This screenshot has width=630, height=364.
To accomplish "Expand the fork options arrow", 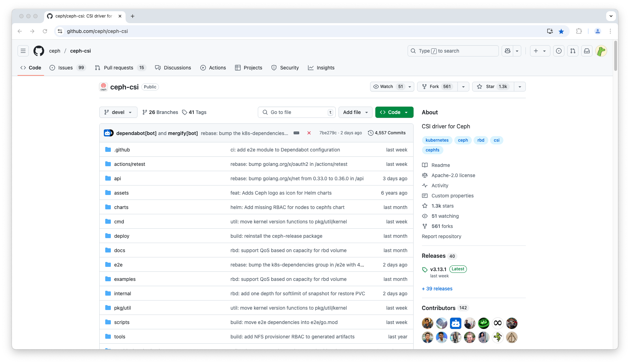I will point(463,87).
